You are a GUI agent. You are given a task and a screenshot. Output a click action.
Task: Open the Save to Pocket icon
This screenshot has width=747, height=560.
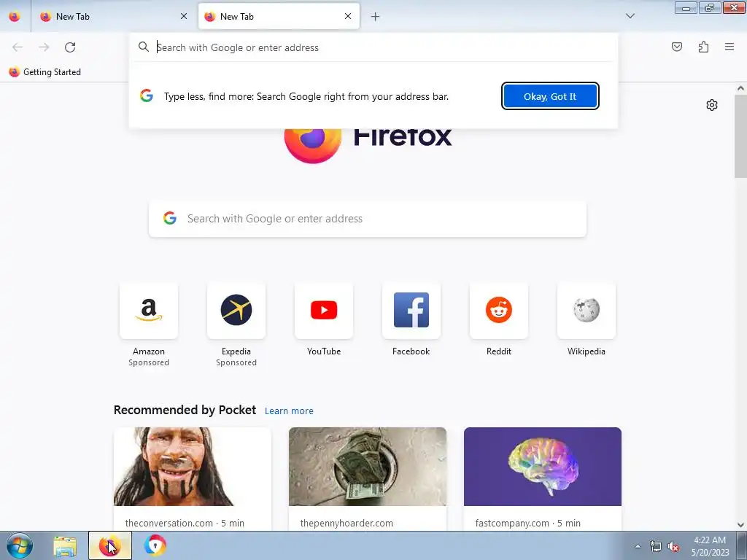coord(676,47)
